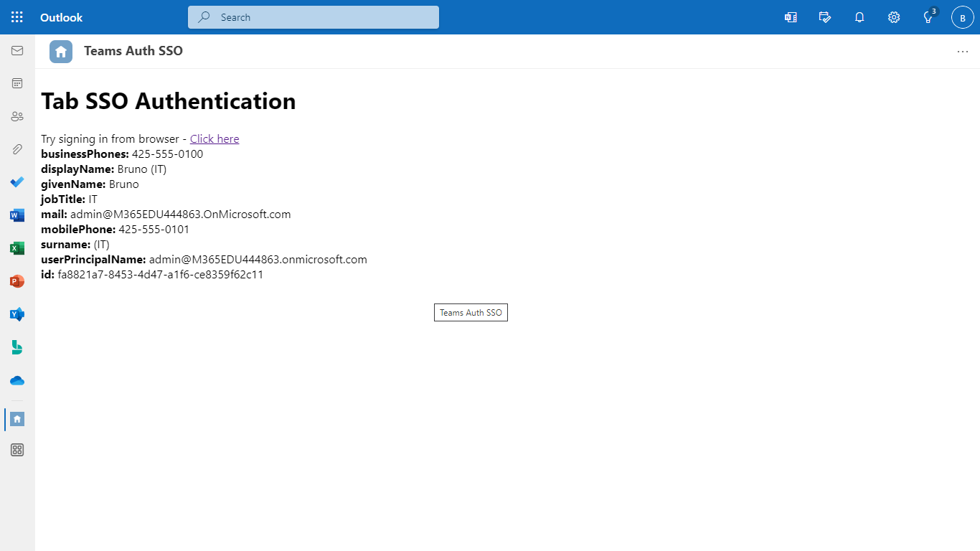Select Teams Auth SSO app in sidebar

point(17,419)
